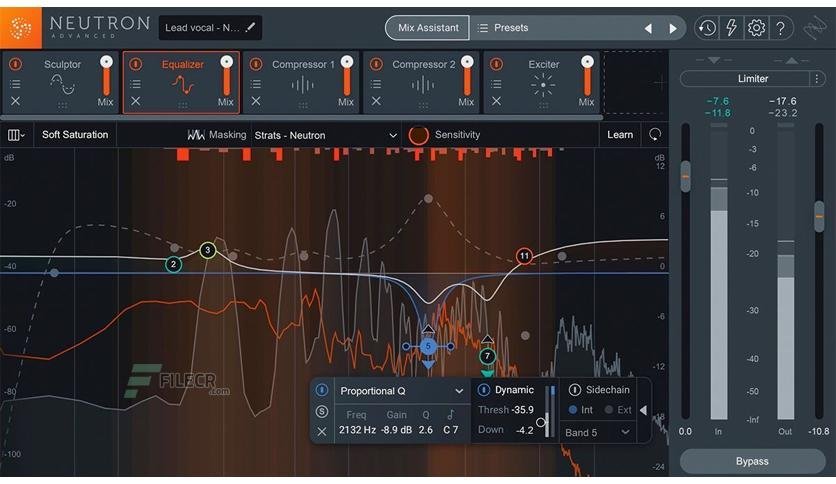The width and height of the screenshot is (836, 484).
Task: Open Strats - Neutron masking source dropdown
Action: point(325,135)
